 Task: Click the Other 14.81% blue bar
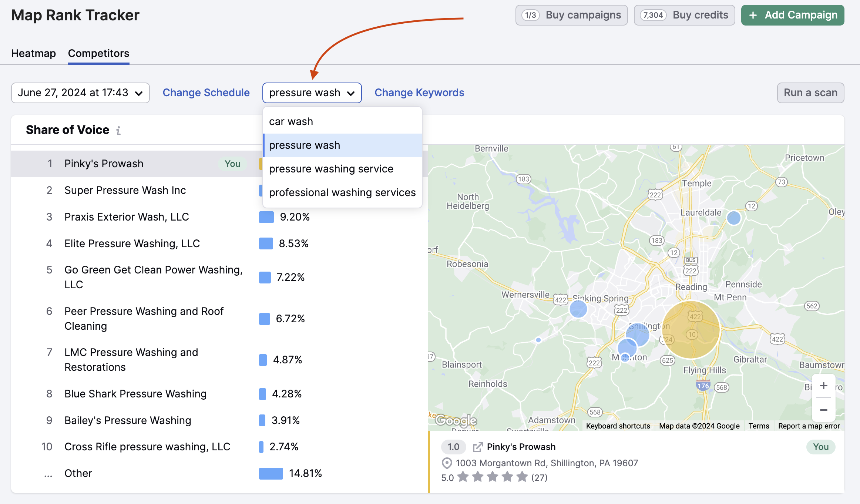[x=271, y=474]
